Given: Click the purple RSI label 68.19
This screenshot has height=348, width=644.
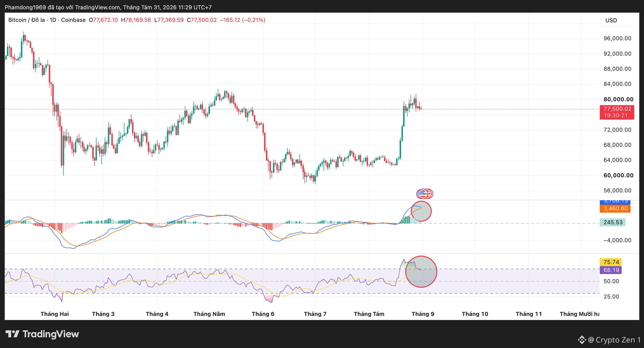Looking at the screenshot, I should [x=611, y=270].
